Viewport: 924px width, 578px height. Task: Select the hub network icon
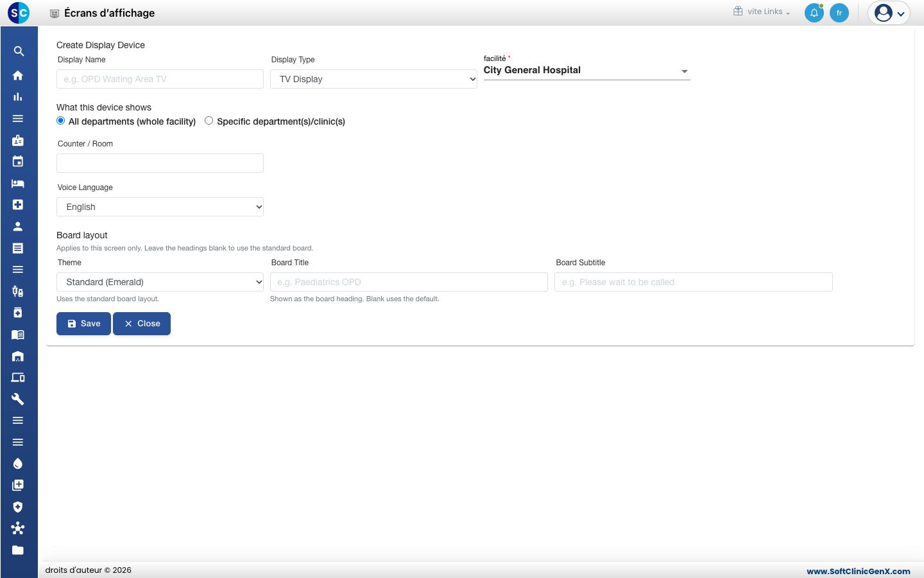[18, 529]
